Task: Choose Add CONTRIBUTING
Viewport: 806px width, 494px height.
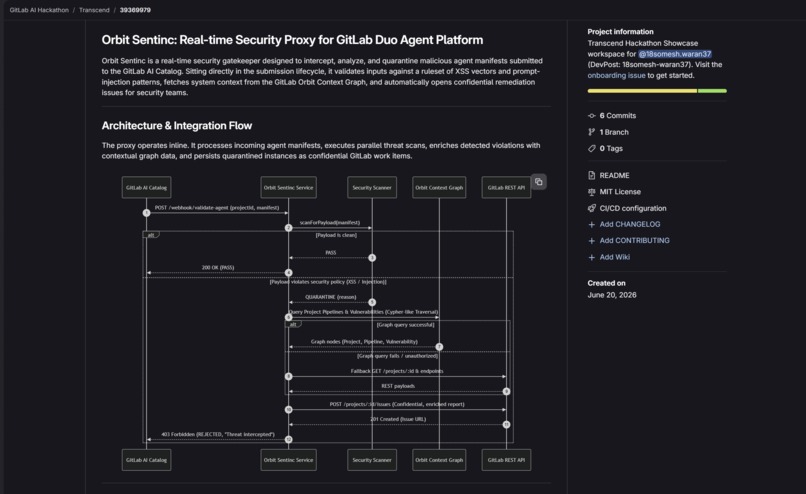Action: pos(635,241)
